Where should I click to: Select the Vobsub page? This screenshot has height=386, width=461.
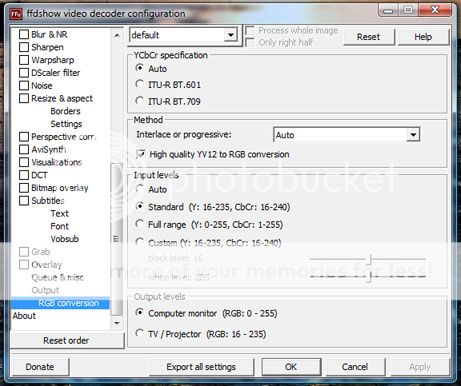click(x=65, y=239)
